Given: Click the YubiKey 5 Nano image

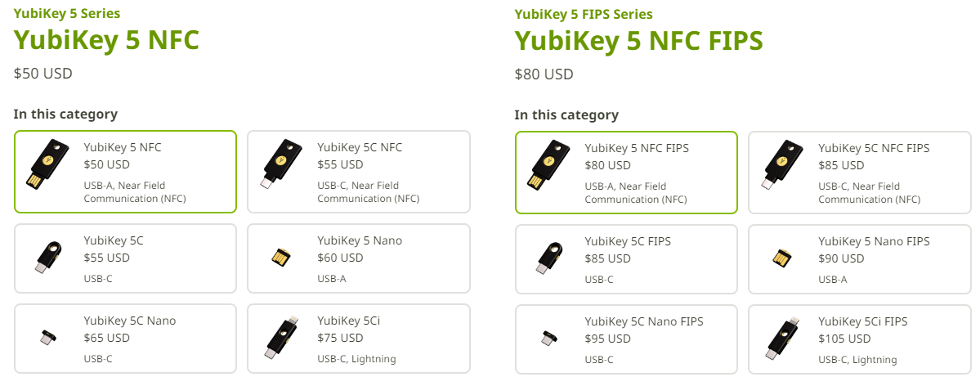Looking at the screenshot, I should point(282,258).
